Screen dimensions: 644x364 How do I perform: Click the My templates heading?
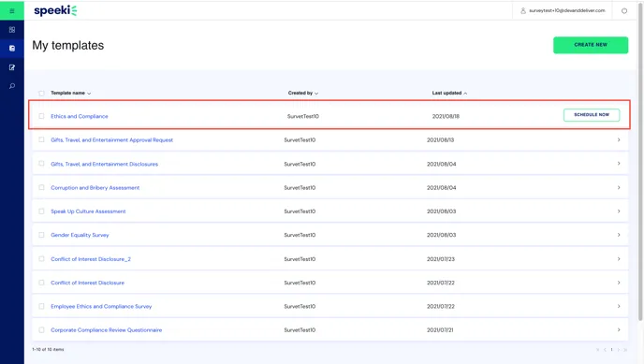(68, 45)
